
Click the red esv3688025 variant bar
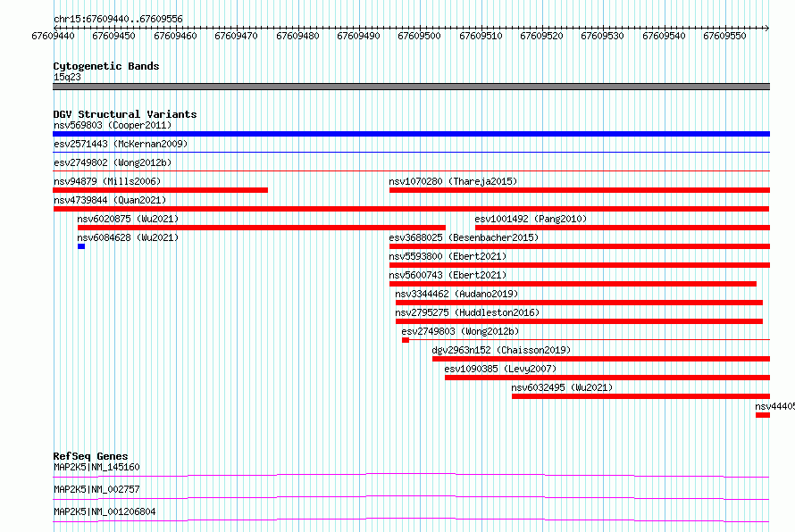click(x=580, y=246)
